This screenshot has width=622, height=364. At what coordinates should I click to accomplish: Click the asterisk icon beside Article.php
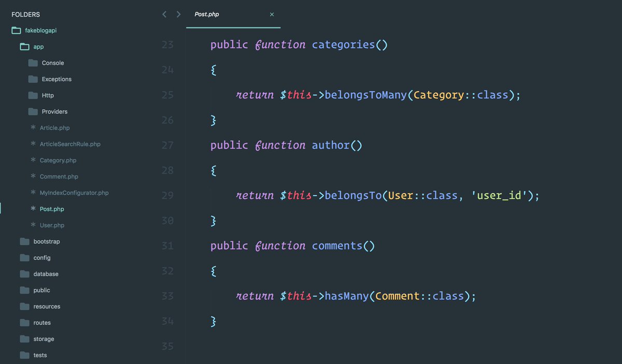click(x=33, y=127)
